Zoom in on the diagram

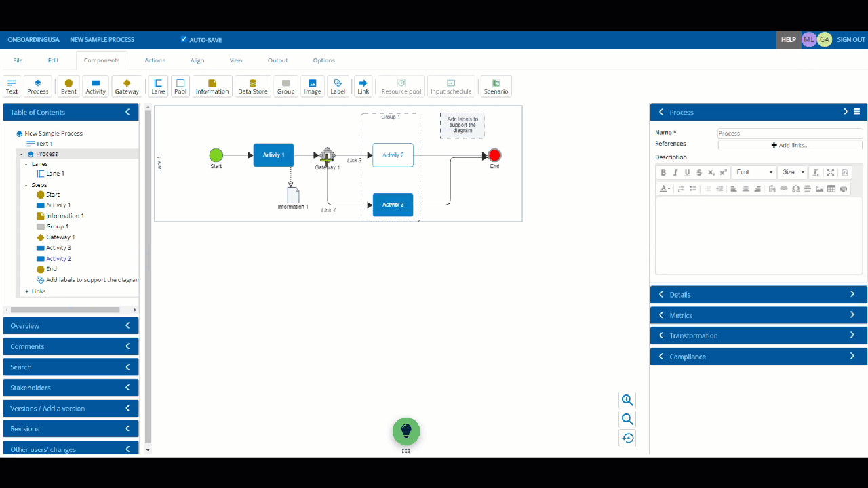pos(627,400)
